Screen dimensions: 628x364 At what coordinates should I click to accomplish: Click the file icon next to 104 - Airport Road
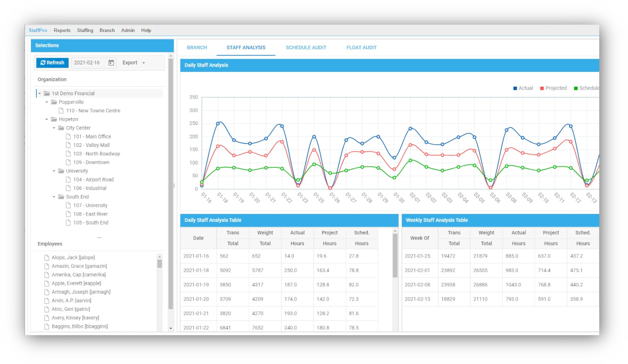coord(68,180)
